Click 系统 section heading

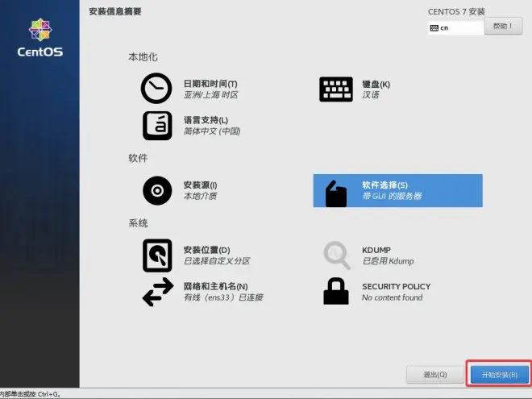(138, 223)
